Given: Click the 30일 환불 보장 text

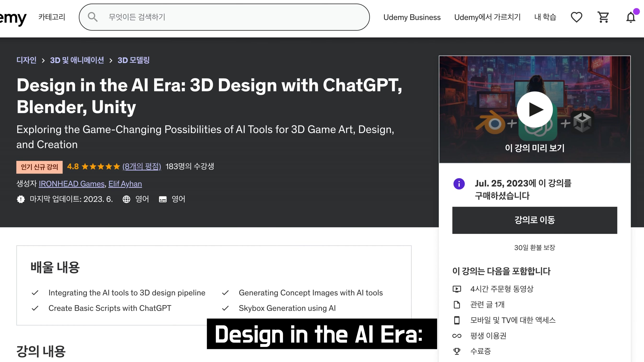Looking at the screenshot, I should 535,248.
